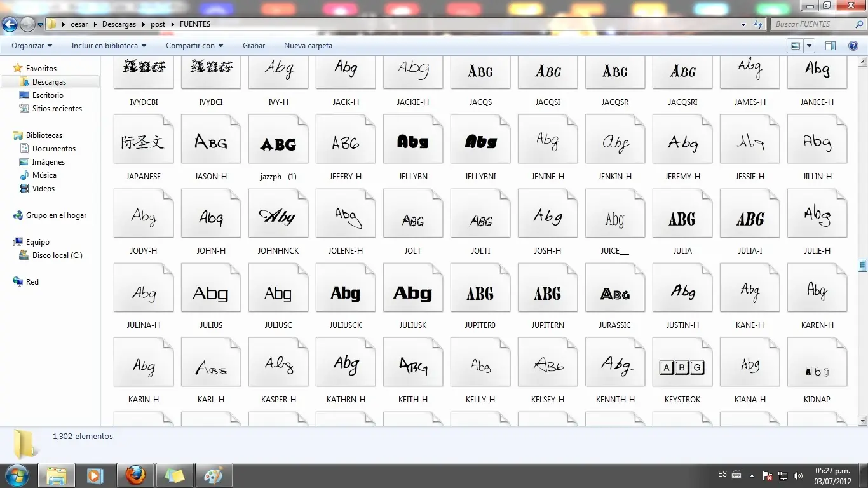Screen dimensions: 868x488
Task: Change the view using the view icon
Action: click(x=795, y=46)
